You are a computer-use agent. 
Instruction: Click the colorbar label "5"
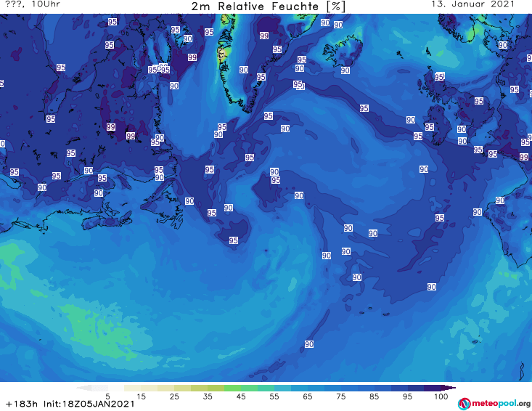107,396
